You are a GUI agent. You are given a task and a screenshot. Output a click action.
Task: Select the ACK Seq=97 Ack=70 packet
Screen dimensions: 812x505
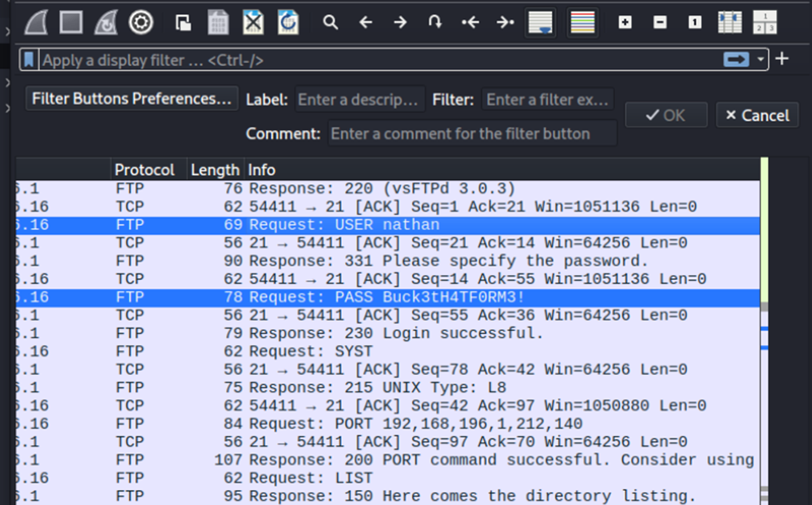388,442
